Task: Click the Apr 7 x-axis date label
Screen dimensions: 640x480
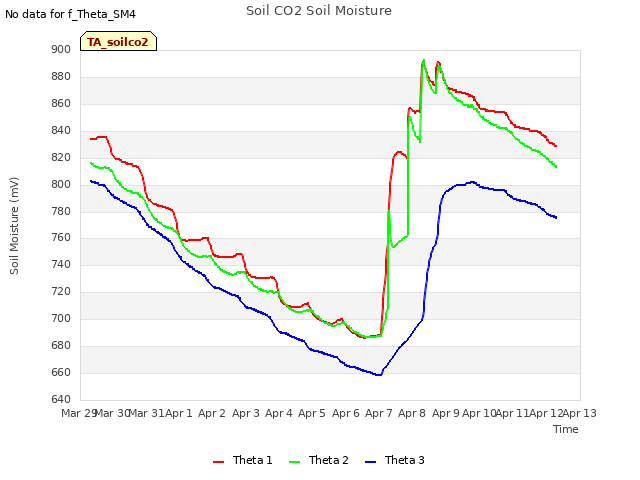Action: [x=379, y=413]
